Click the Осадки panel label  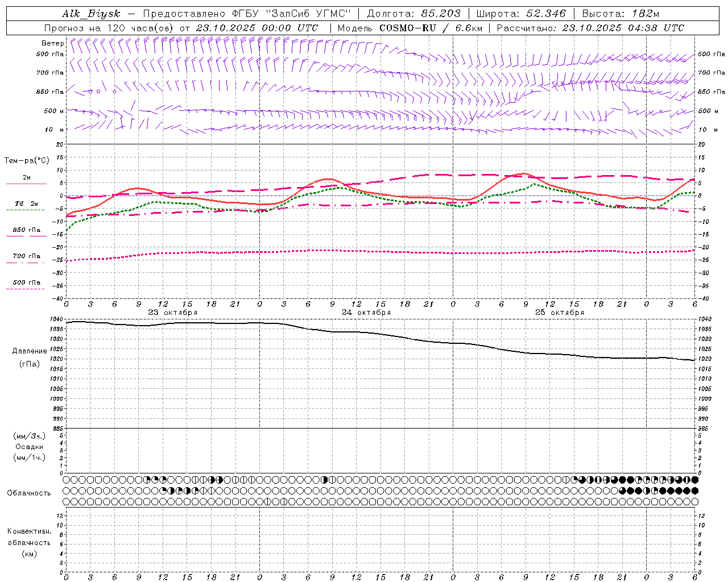[x=30, y=447]
